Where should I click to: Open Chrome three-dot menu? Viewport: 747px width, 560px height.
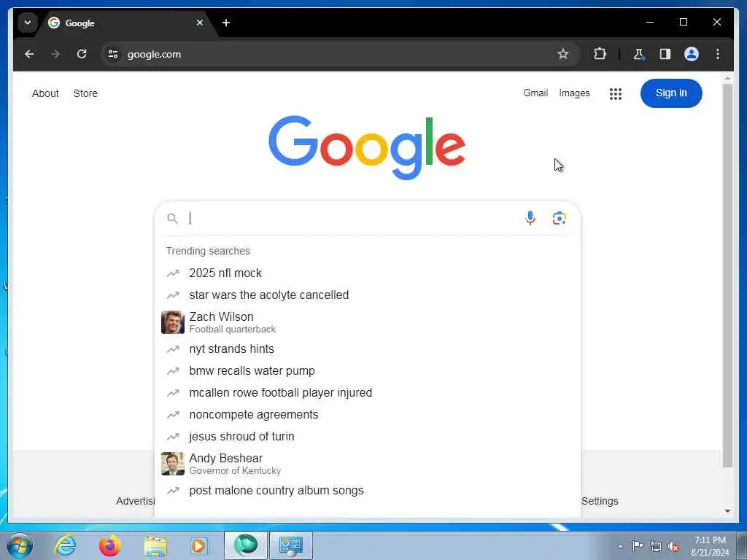(x=718, y=54)
